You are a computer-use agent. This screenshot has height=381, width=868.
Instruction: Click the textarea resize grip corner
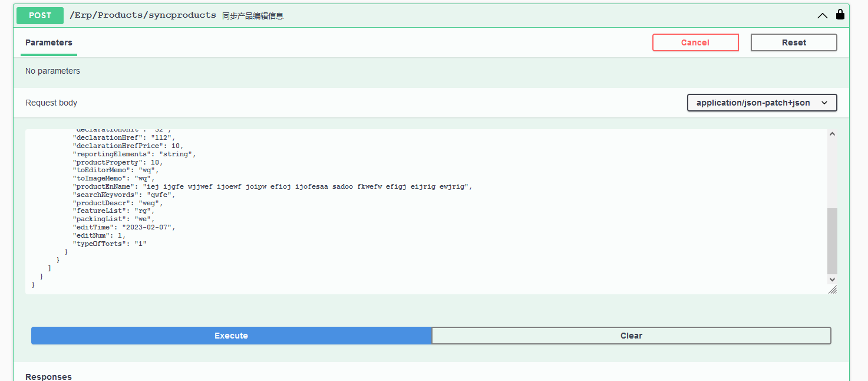832,290
